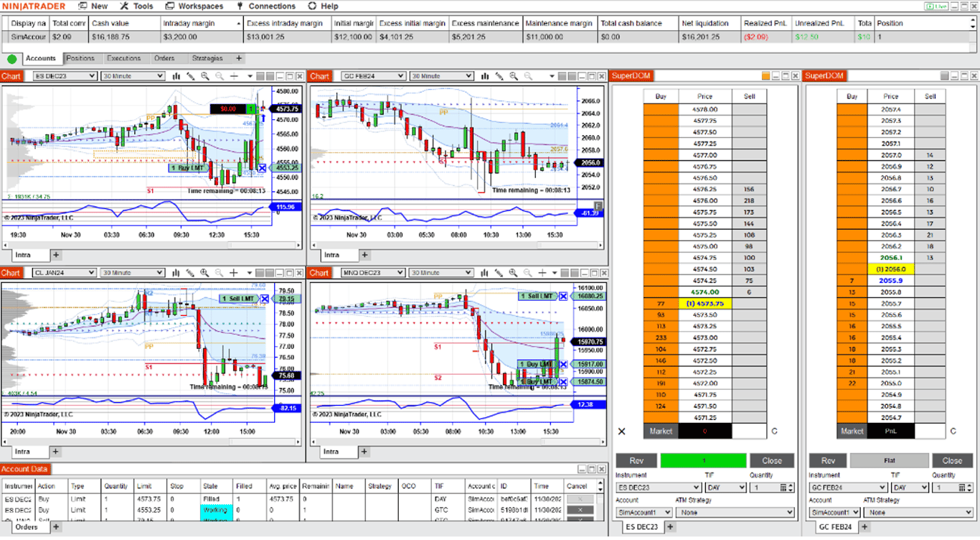The image size is (980, 540).
Task: Select the Orders tab in Account Data panel
Action: tap(27, 527)
